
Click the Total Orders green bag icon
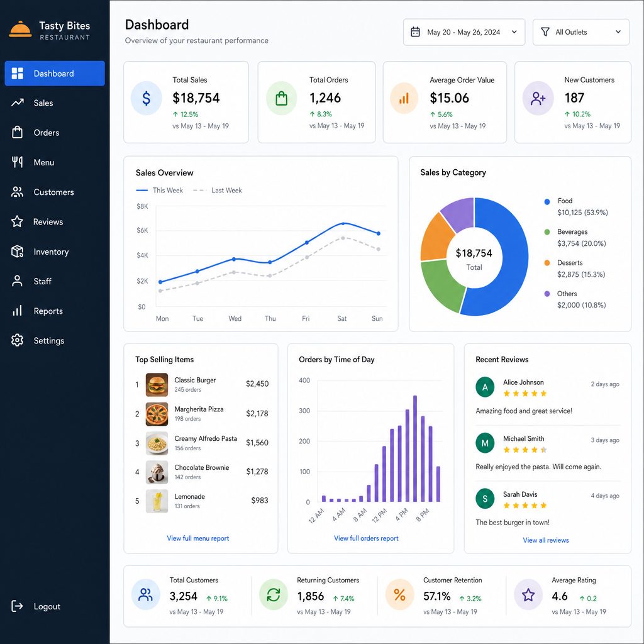click(x=281, y=98)
